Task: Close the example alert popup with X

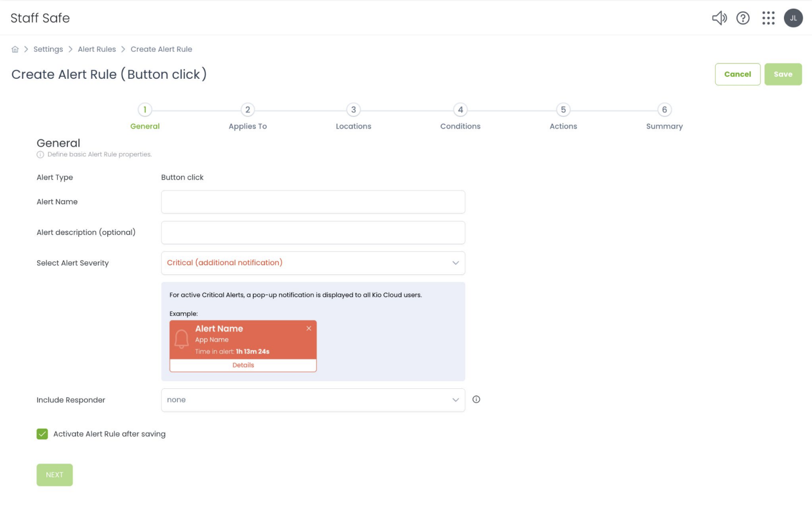Action: (x=308, y=329)
